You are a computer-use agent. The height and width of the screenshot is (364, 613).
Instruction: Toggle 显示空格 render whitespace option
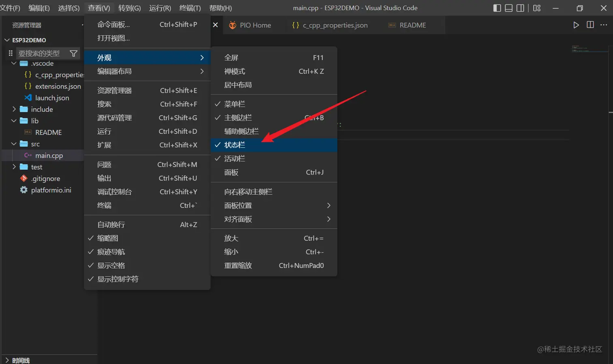coord(147,266)
